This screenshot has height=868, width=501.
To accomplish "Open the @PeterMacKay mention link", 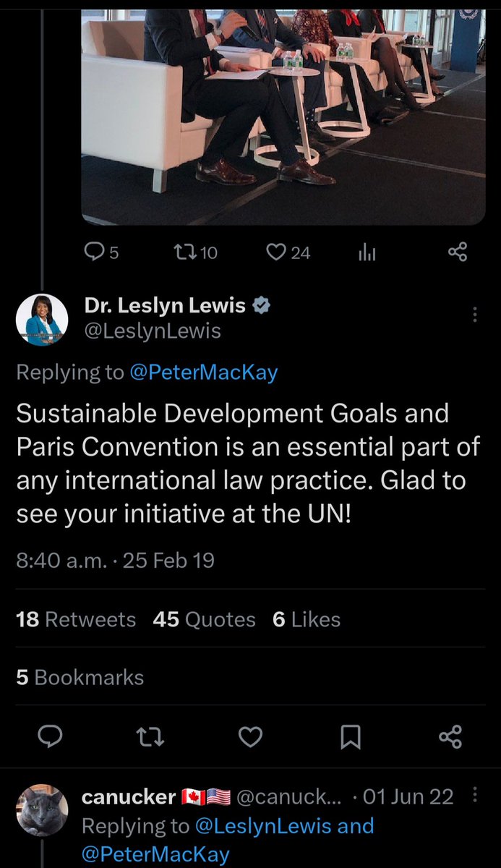I will coord(204,373).
